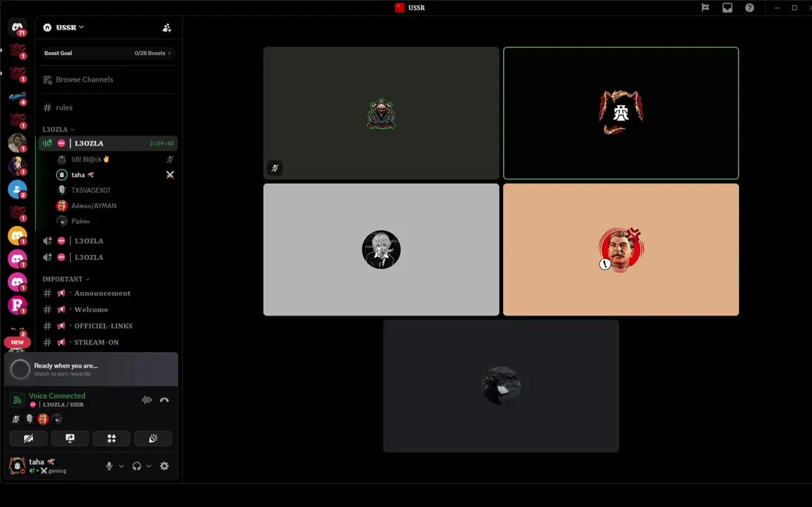
Task: Select the yellow Discord-logo server icon
Action: 17,236
